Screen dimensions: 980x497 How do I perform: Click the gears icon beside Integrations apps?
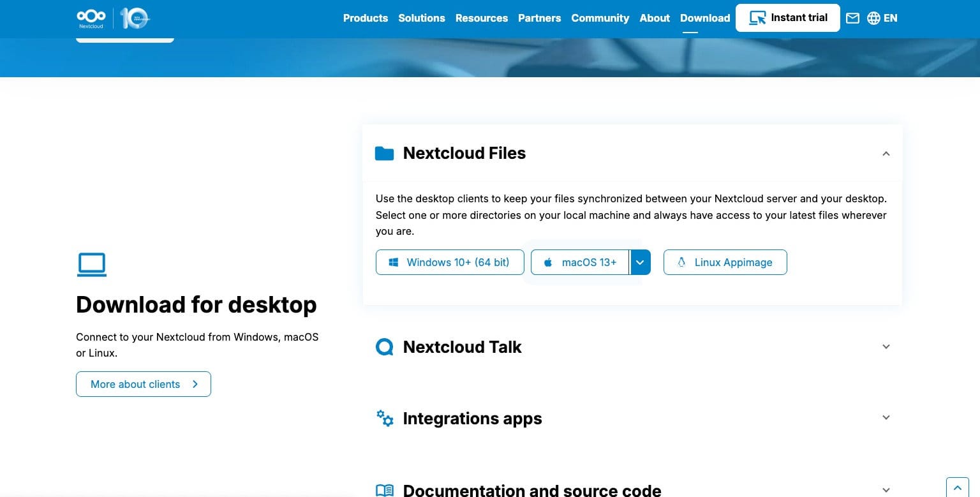click(385, 418)
